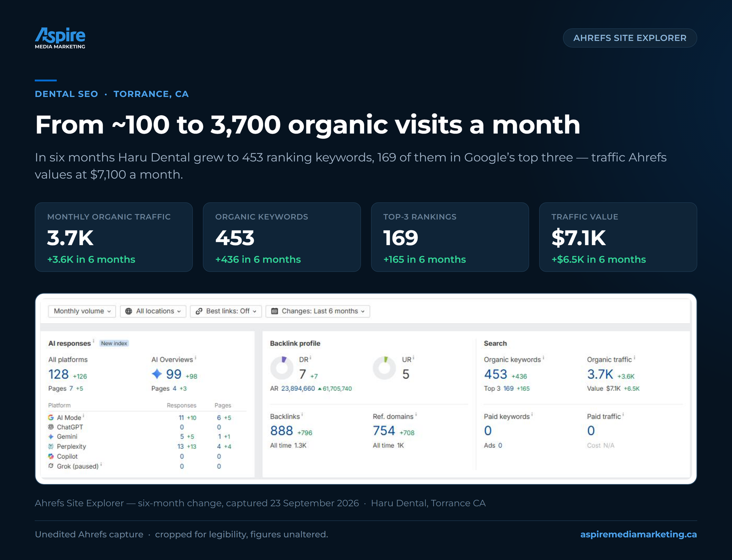The height and width of the screenshot is (560, 732).
Task: Click the Aspire Media Marketing logo
Action: click(60, 38)
